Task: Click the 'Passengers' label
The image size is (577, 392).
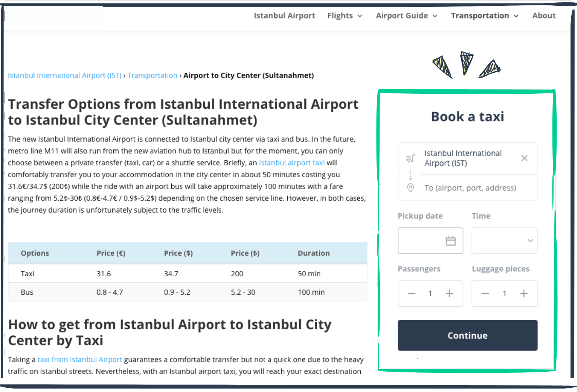Action: [x=419, y=269]
